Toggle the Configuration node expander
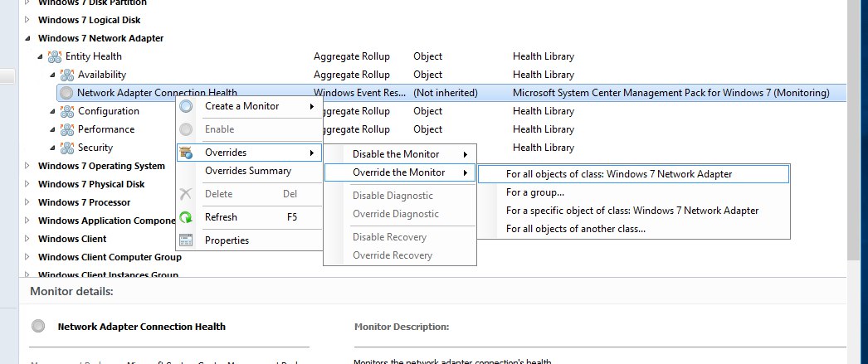Viewport: 868px width, 364px height. 53,111
